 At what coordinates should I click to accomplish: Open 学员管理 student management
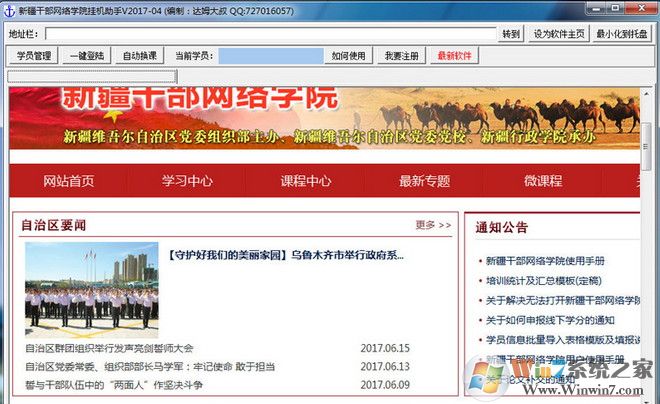pos(34,56)
